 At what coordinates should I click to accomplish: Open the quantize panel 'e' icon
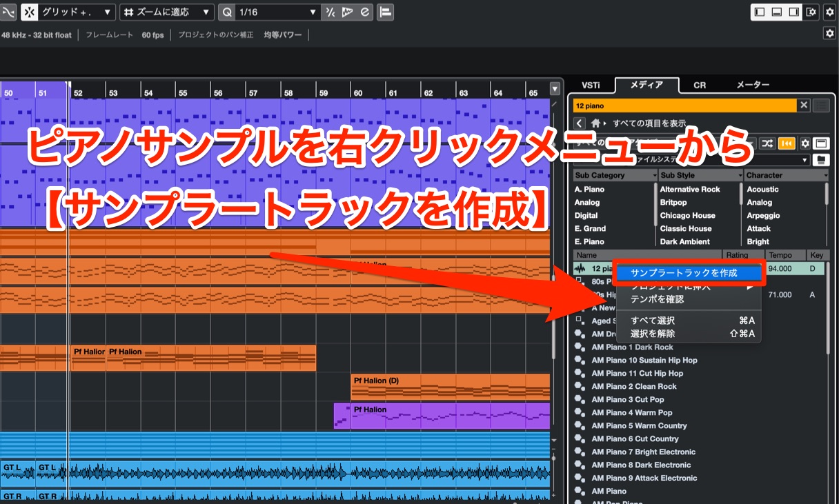[364, 12]
